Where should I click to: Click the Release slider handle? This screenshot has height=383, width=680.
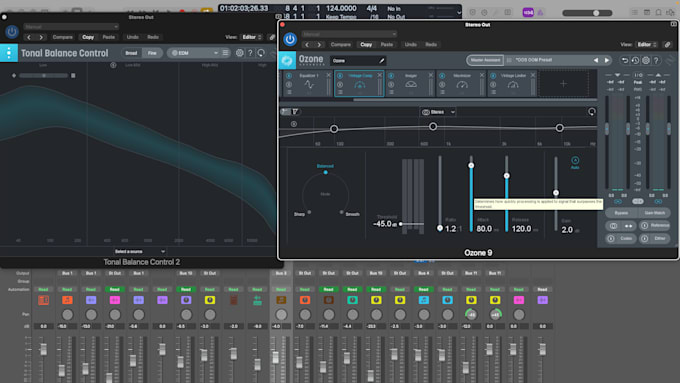click(507, 176)
